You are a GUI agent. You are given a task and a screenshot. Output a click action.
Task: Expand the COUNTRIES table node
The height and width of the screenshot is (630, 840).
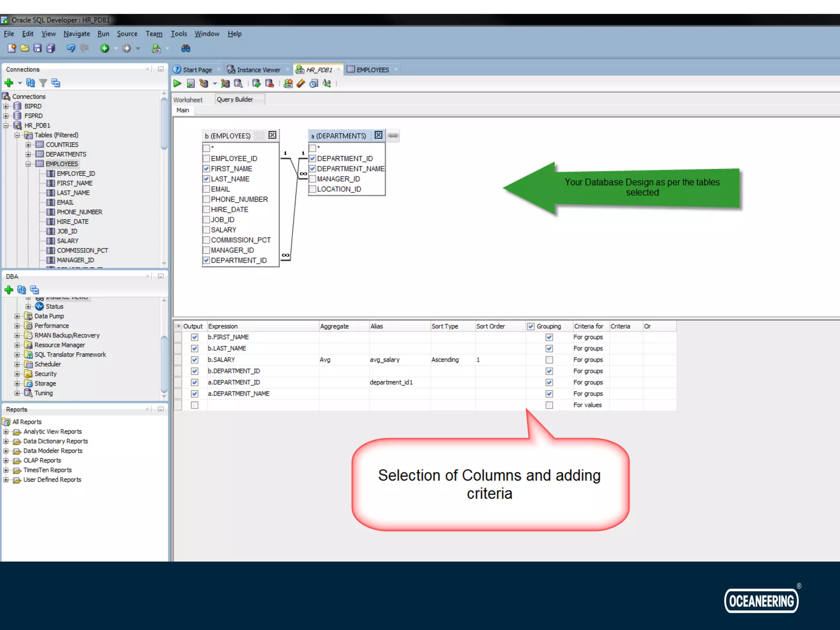[28, 145]
